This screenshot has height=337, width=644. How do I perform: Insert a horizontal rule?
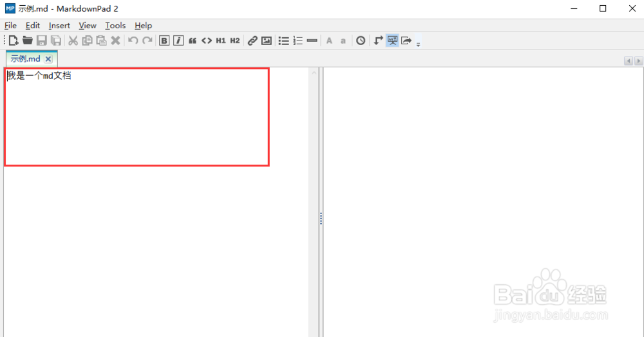click(x=312, y=41)
